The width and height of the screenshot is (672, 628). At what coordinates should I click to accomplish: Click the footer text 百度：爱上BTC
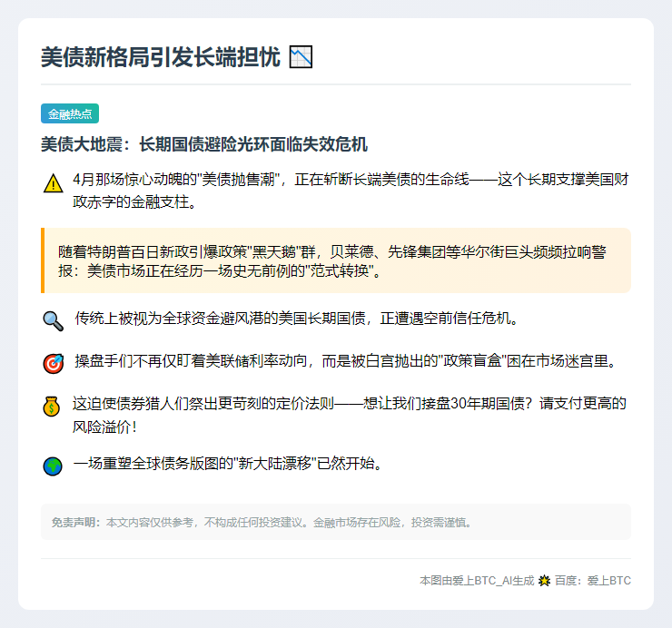(593, 581)
